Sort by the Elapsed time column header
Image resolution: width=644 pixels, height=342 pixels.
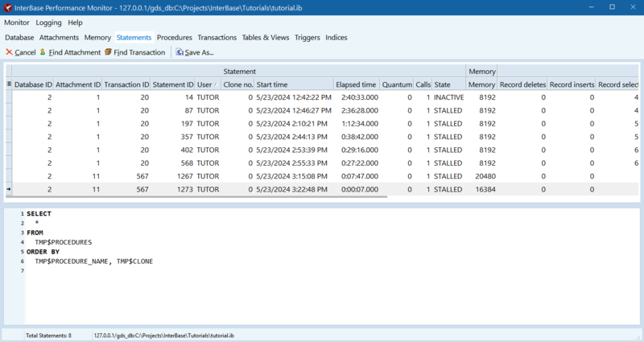tap(357, 84)
